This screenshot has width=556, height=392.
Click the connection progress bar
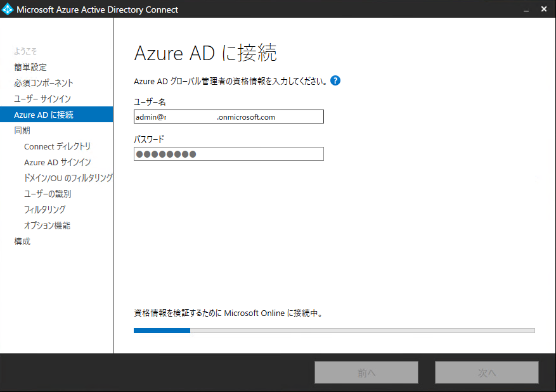(334, 330)
